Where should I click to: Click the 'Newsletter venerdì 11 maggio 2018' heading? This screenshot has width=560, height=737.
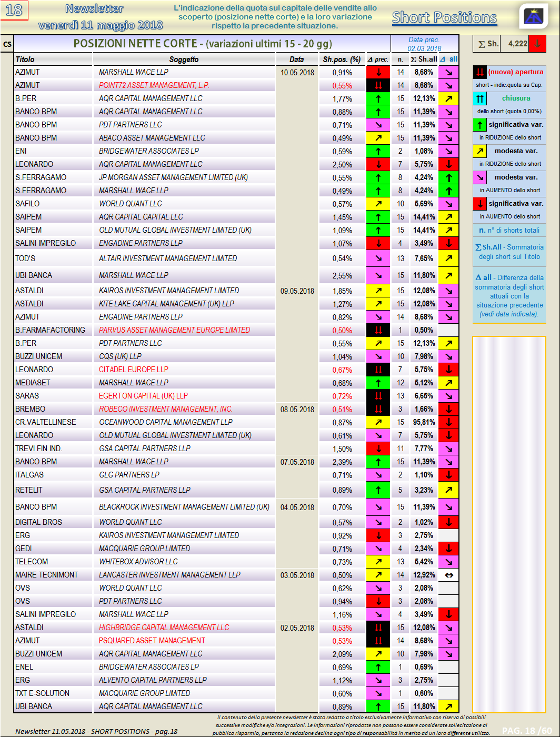(101, 17)
